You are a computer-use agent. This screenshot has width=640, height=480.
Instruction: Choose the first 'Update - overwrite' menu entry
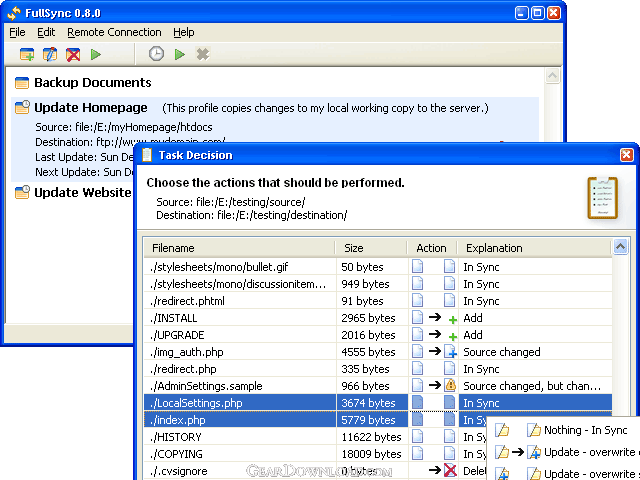(591, 452)
